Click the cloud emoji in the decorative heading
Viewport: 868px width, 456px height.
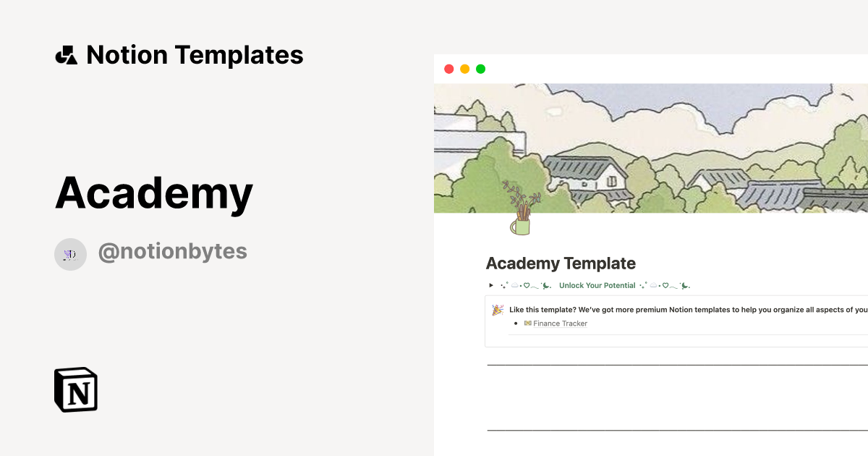[514, 285]
